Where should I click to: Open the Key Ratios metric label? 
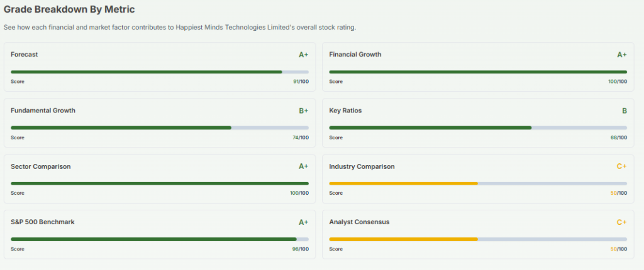[x=346, y=111]
